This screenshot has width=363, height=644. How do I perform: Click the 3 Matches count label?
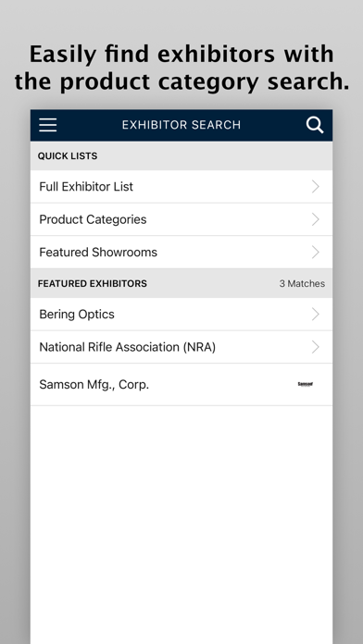(x=302, y=283)
